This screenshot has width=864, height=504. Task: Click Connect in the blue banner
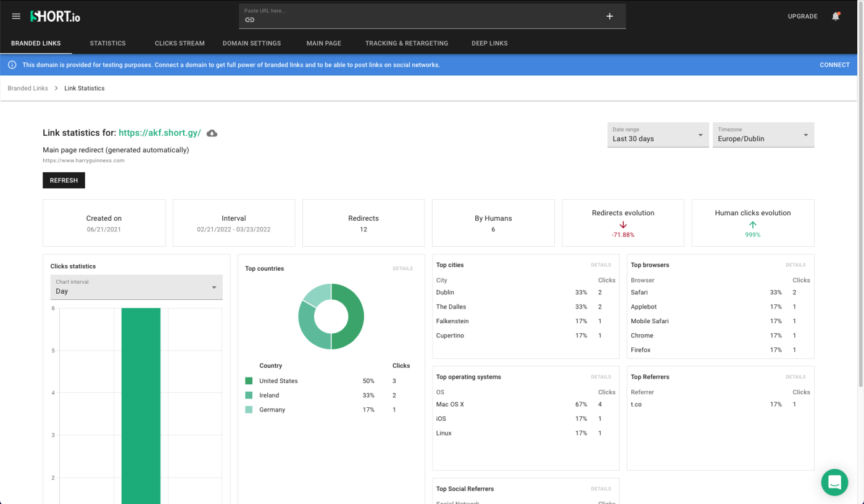[834, 65]
